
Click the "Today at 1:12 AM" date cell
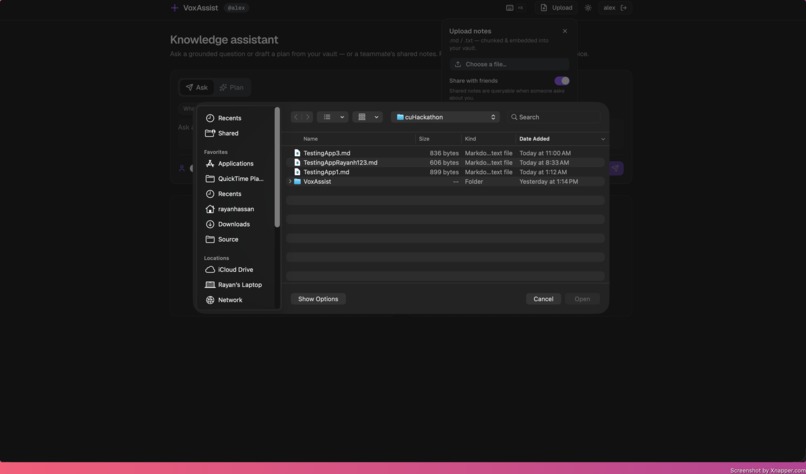click(x=543, y=172)
